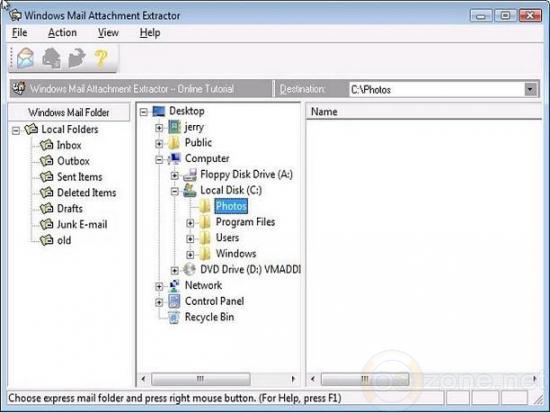Viewport: 550px width, 413px height.
Task: Open the Action menu
Action: [62, 33]
